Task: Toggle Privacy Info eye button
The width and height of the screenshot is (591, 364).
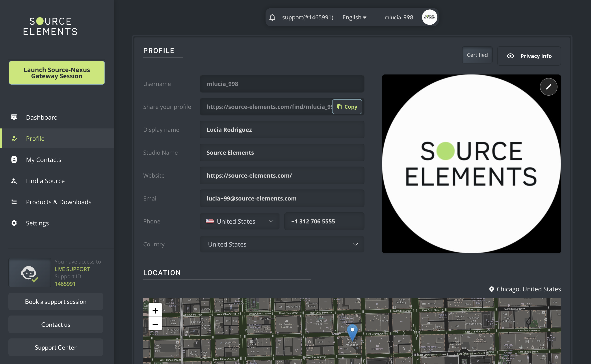Action: [529, 56]
